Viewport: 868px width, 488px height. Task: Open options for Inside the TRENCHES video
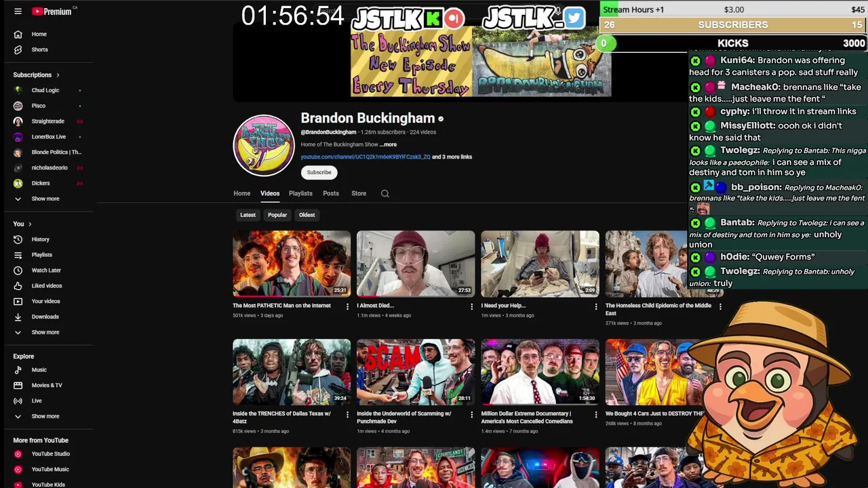[x=347, y=414]
